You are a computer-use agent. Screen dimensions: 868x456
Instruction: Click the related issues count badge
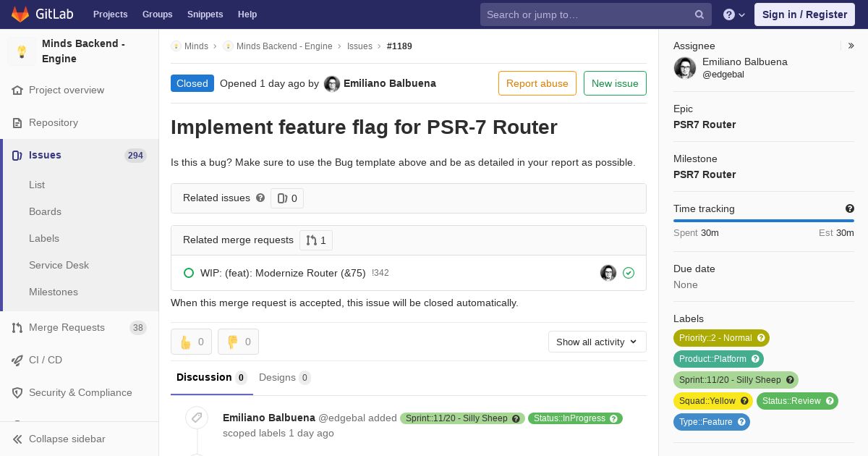[287, 198]
